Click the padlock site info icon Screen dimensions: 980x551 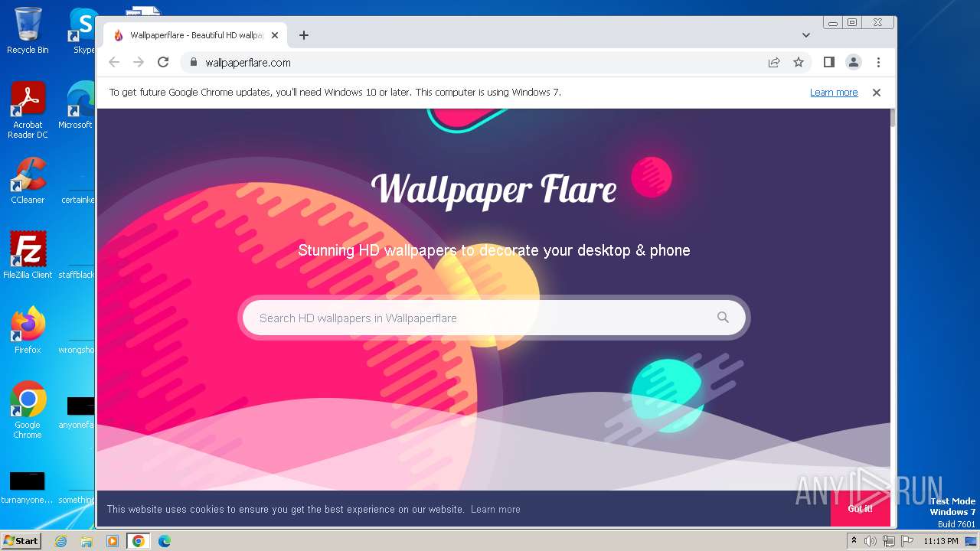click(x=193, y=63)
